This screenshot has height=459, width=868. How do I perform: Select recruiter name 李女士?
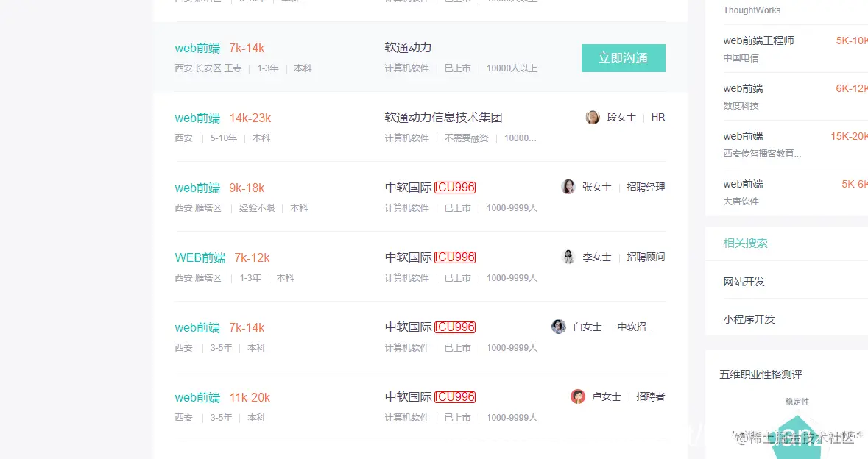pyautogui.click(x=597, y=257)
